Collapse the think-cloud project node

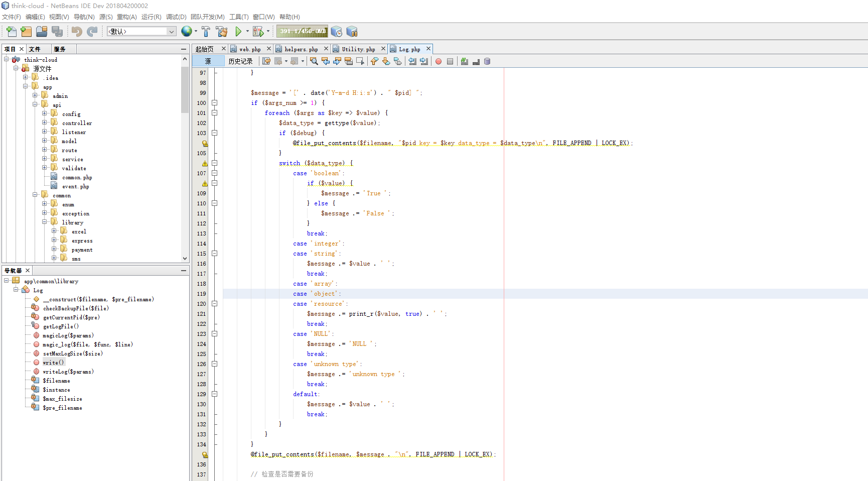coord(7,59)
